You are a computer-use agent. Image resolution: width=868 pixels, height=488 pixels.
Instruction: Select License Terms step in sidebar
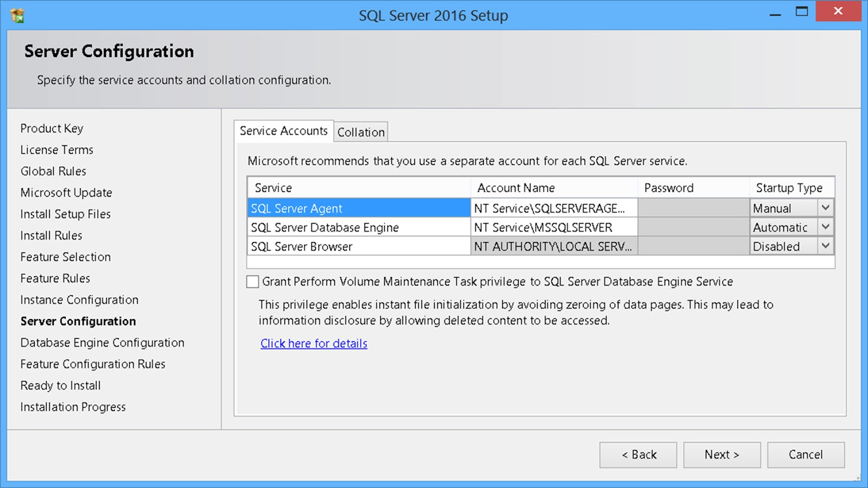[56, 150]
